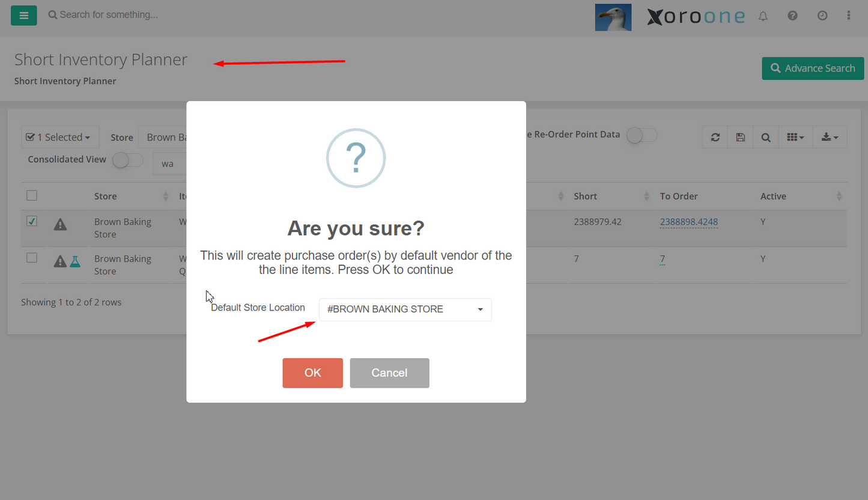Open the export download dropdown
This screenshot has width=868, height=500.
[x=830, y=137]
